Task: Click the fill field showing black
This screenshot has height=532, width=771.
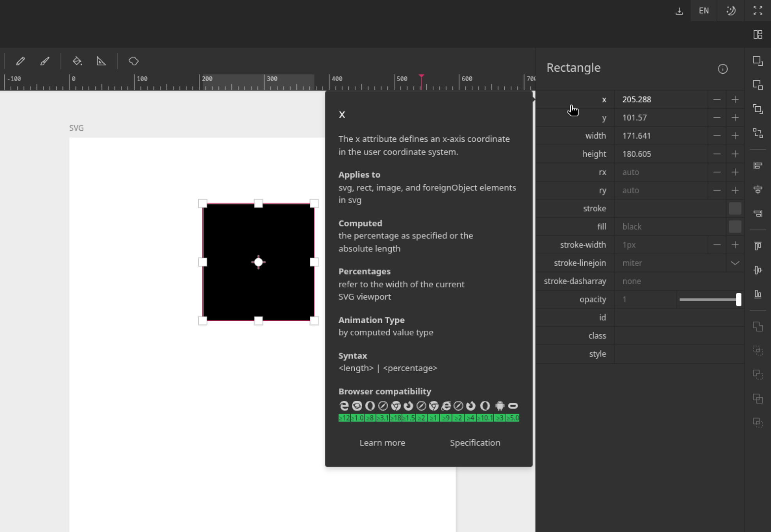Action: [670, 227]
